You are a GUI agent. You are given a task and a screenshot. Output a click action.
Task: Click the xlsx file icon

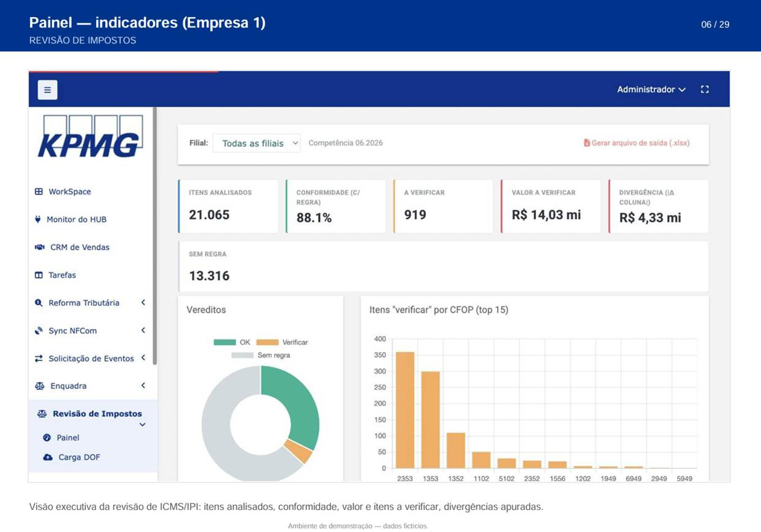click(x=587, y=143)
